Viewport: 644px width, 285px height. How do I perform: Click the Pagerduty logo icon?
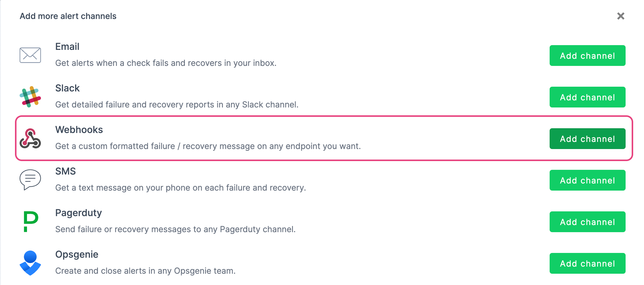click(x=30, y=221)
